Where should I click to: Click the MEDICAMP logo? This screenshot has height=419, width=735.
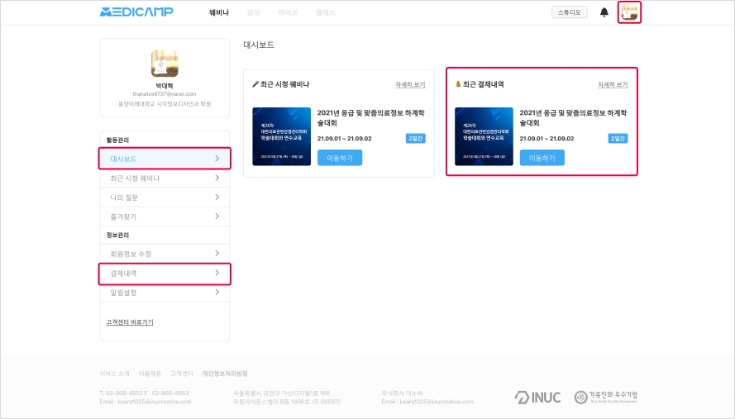pyautogui.click(x=136, y=12)
